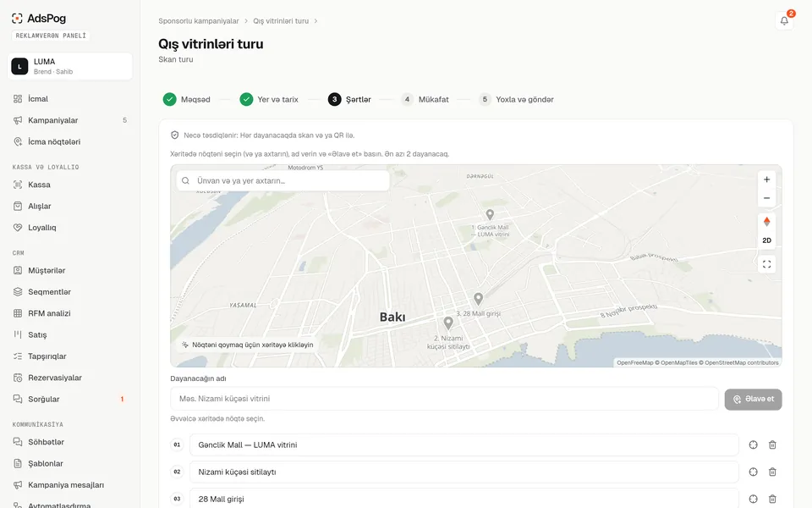Zoom out on the map
Image resolution: width=812 pixels, height=508 pixels.
tap(766, 198)
